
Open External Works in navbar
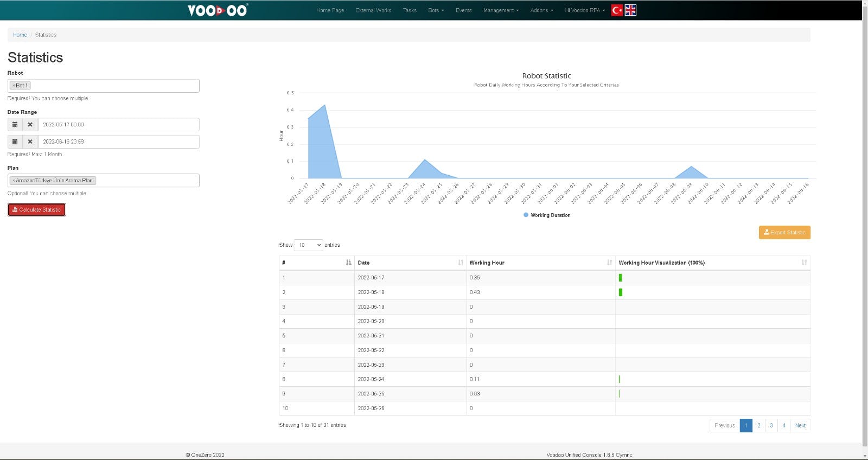[373, 10]
